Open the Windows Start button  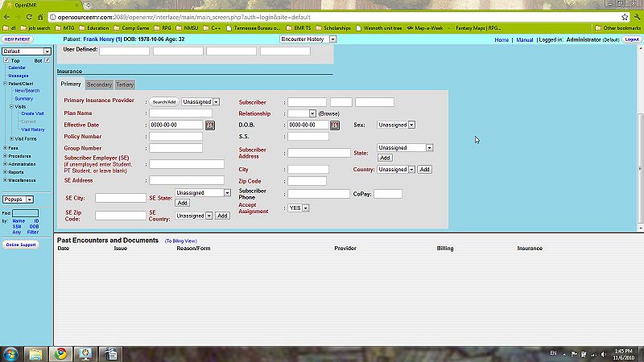[12, 353]
